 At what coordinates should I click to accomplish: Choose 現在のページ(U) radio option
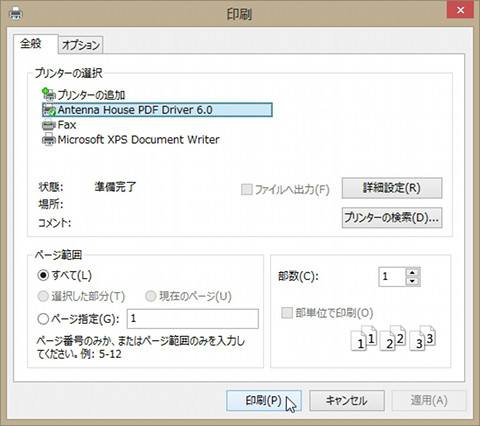tap(151, 296)
